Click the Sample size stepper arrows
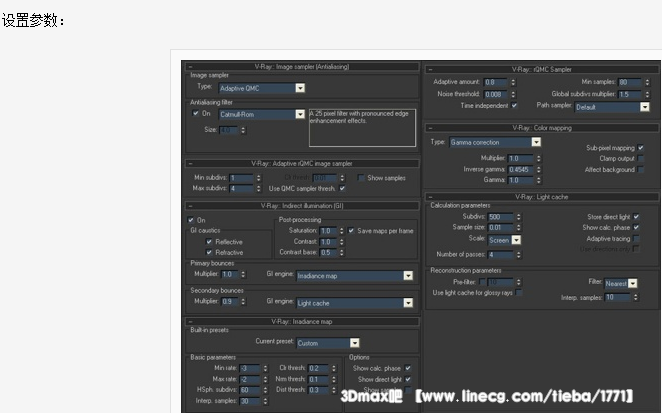Image resolution: width=662 pixels, height=413 pixels. (518, 227)
